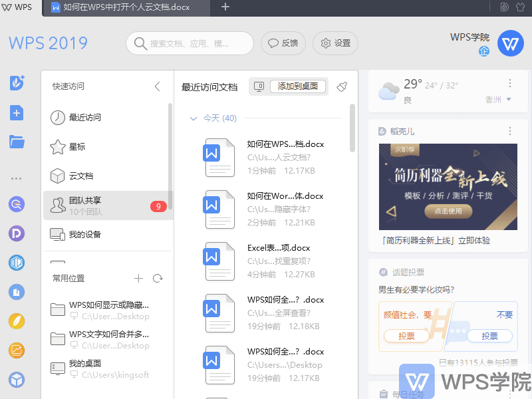Click the 简历利器全新上线 banner image
The width and height of the screenshot is (532, 399).
[x=448, y=187]
